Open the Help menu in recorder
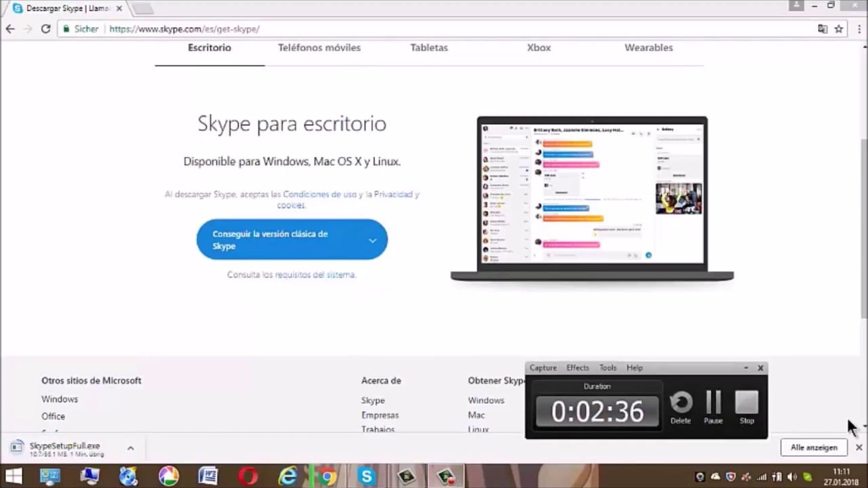The height and width of the screenshot is (488, 868). (635, 367)
